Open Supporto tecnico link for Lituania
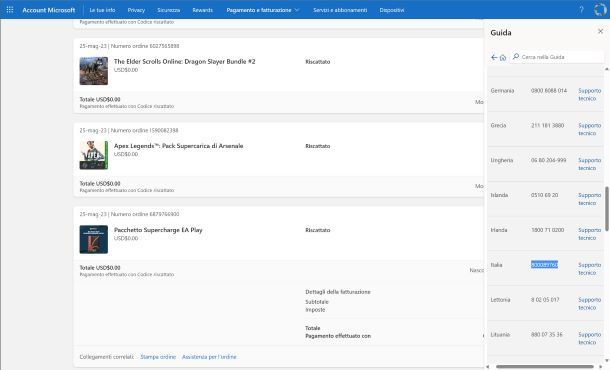The image size is (610, 370). pos(589,338)
